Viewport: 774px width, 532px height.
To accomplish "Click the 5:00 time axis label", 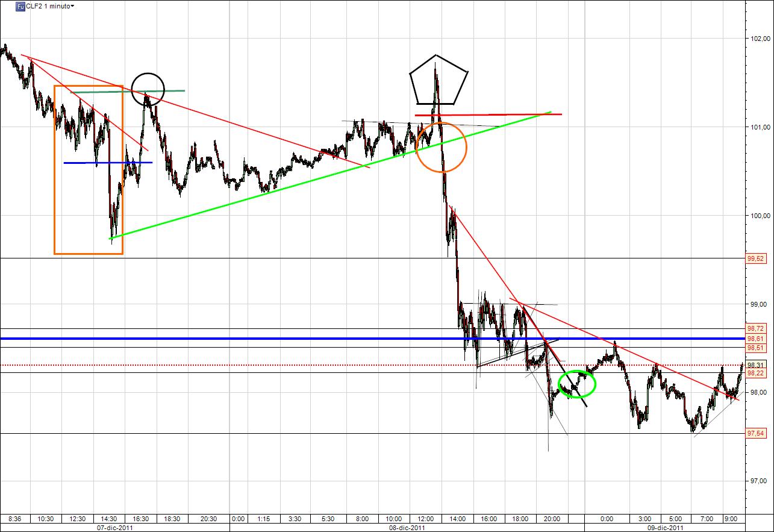I will point(676,518).
